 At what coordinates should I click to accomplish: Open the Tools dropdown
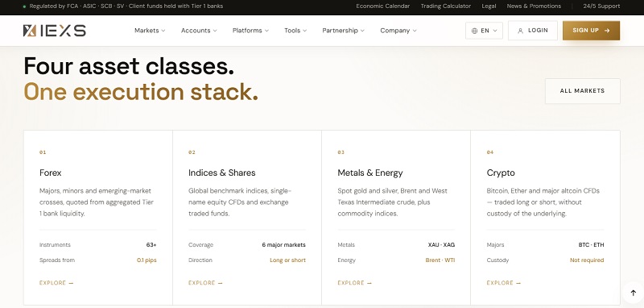click(295, 31)
